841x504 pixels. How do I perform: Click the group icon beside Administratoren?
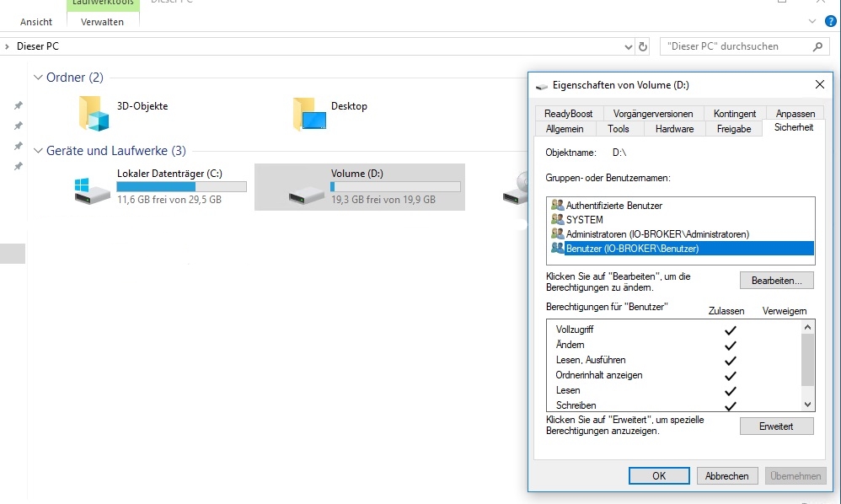tap(557, 233)
